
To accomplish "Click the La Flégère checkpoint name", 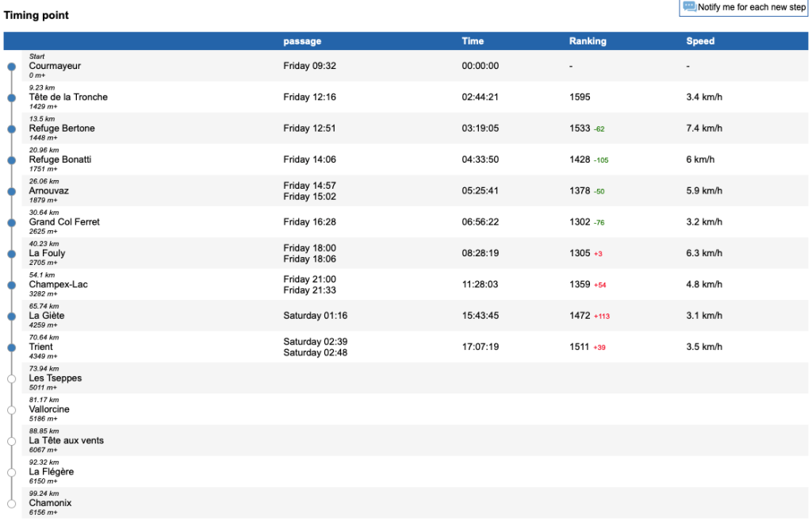I will pyautogui.click(x=52, y=472).
